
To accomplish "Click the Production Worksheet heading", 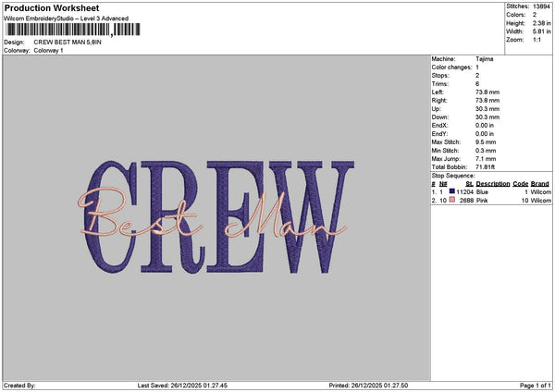I will pos(52,7).
